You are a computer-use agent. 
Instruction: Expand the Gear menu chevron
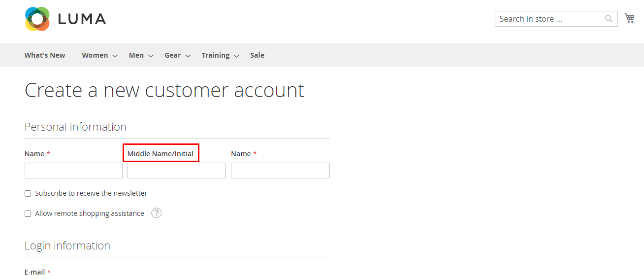click(188, 56)
